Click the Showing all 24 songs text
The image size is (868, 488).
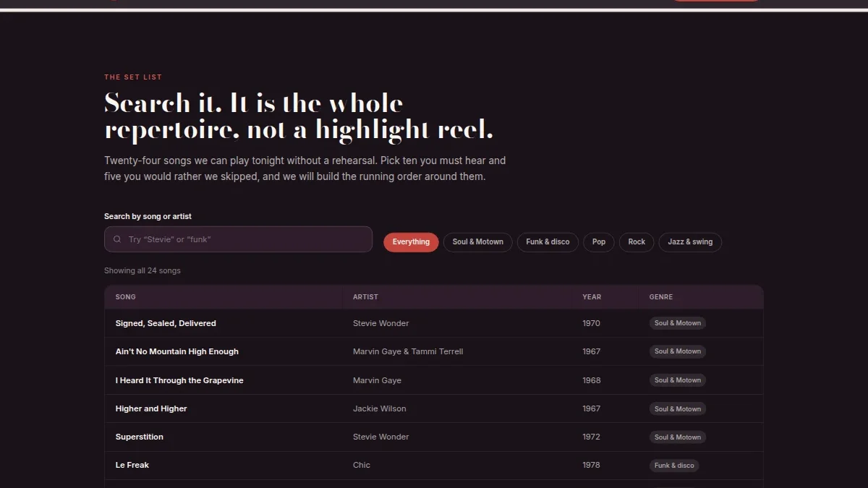142,270
